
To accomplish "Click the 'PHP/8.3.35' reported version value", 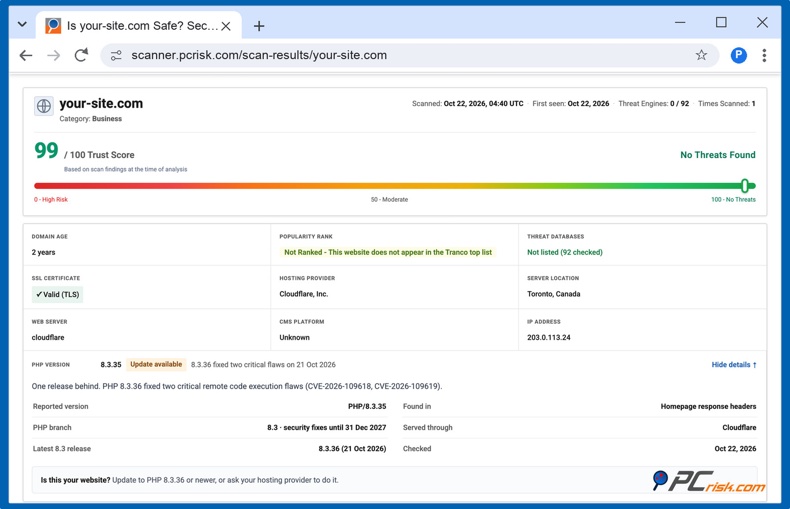I will pyautogui.click(x=367, y=406).
